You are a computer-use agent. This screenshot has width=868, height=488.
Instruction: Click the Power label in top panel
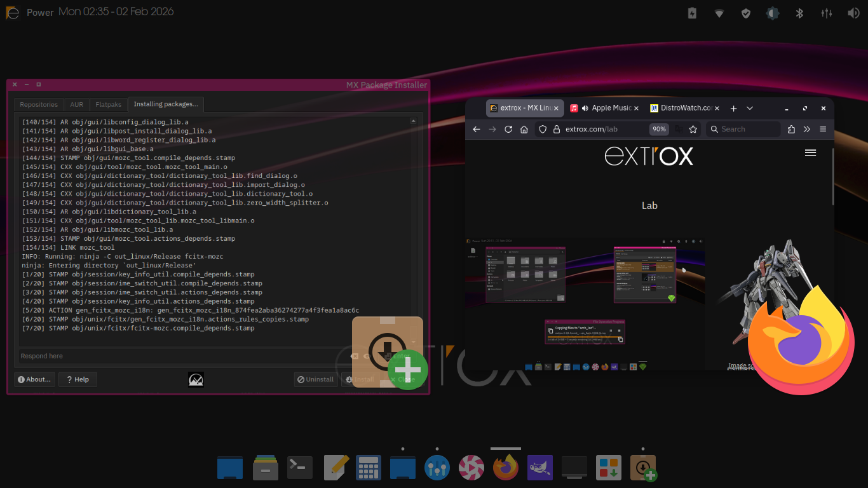(40, 13)
